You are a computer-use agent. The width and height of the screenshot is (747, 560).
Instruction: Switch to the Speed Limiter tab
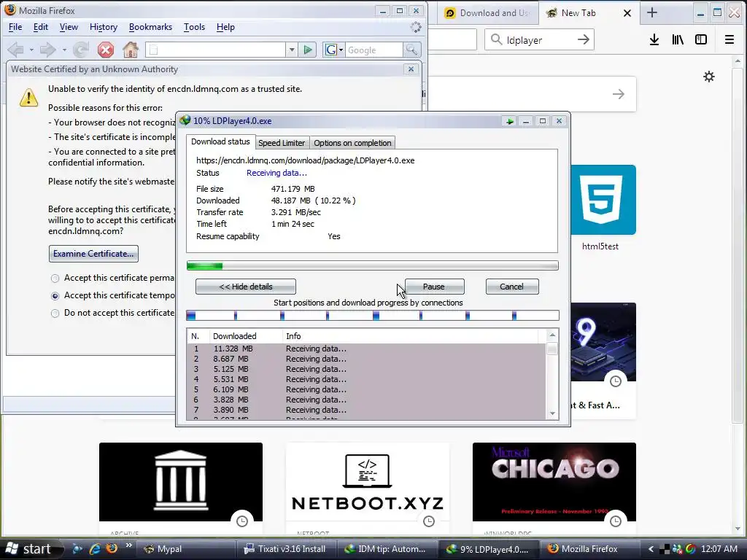[282, 143]
